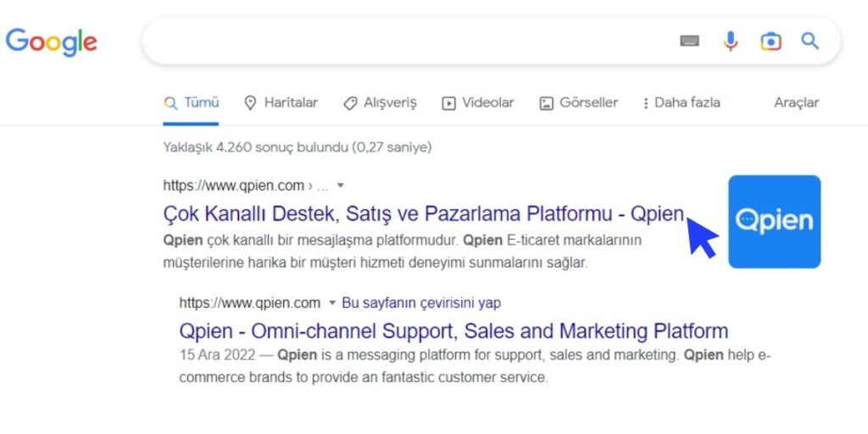Click the 15 Ara 2022 snippet date
The width and height of the screenshot is (868, 434).
(218, 355)
